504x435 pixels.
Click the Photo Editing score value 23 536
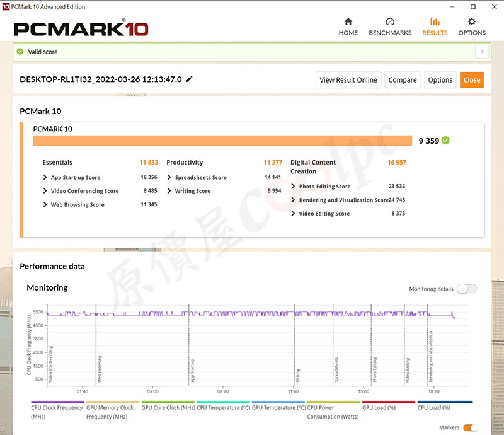(x=397, y=186)
